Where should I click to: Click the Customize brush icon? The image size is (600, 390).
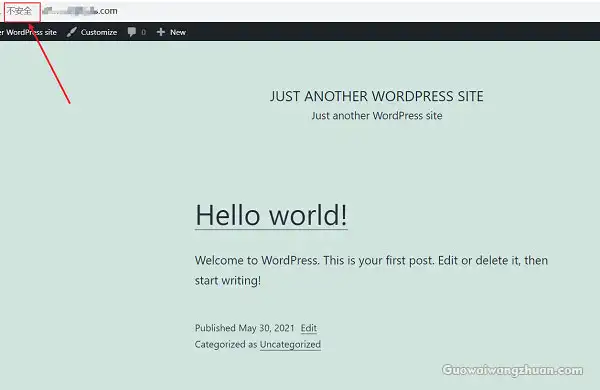(72, 32)
